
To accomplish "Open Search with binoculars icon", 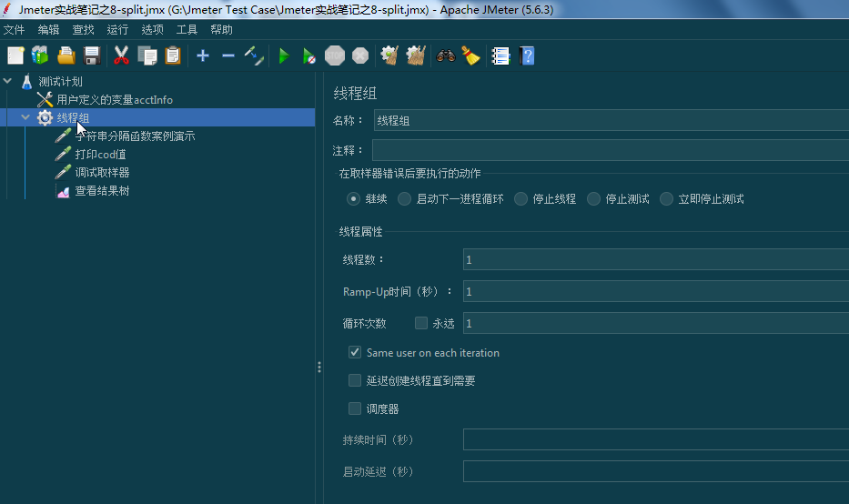I will [446, 55].
